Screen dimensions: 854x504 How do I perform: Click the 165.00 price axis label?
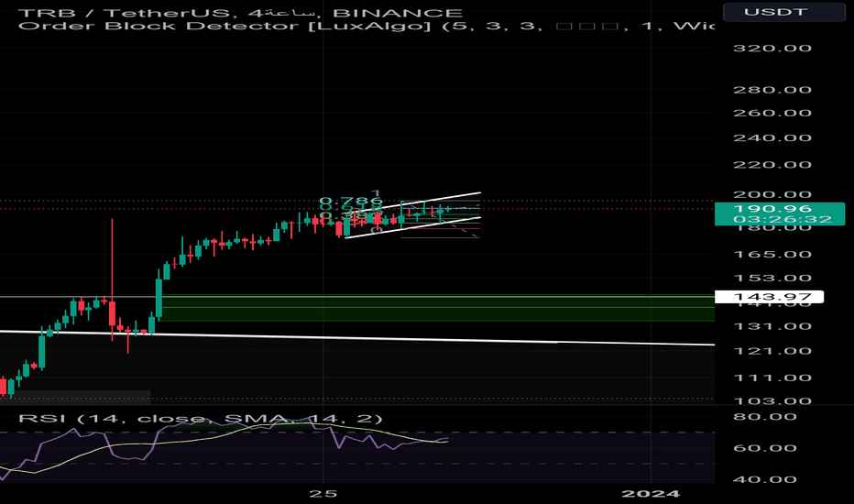[x=772, y=255]
